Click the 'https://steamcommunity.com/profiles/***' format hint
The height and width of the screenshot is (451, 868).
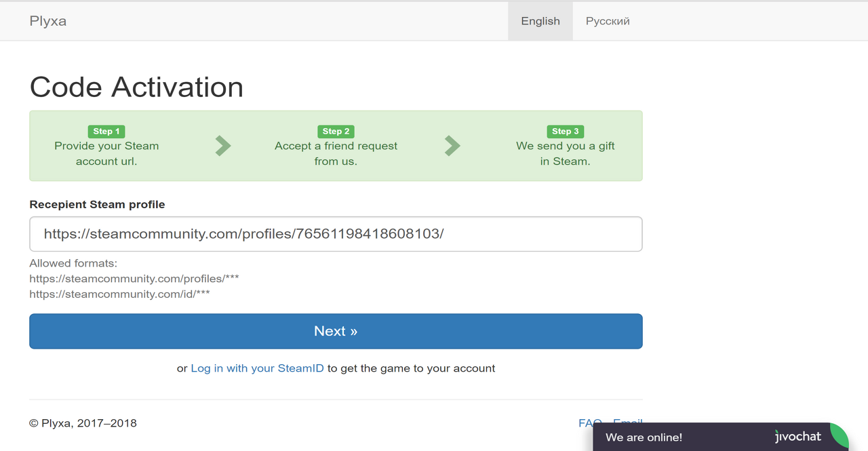click(134, 279)
